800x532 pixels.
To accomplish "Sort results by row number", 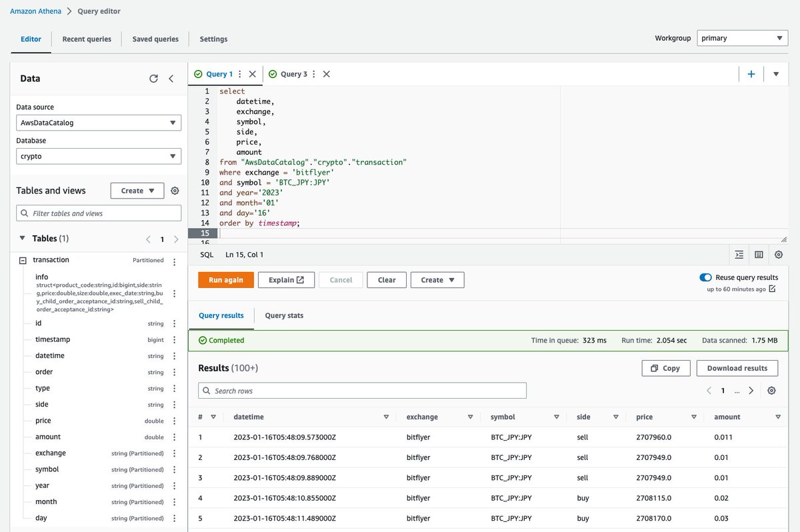I will 213,417.
